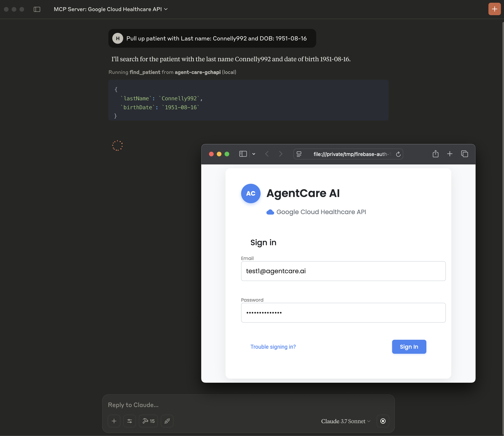
Task: Toggle the Claude sidebar panel icon
Action: pos(37,9)
